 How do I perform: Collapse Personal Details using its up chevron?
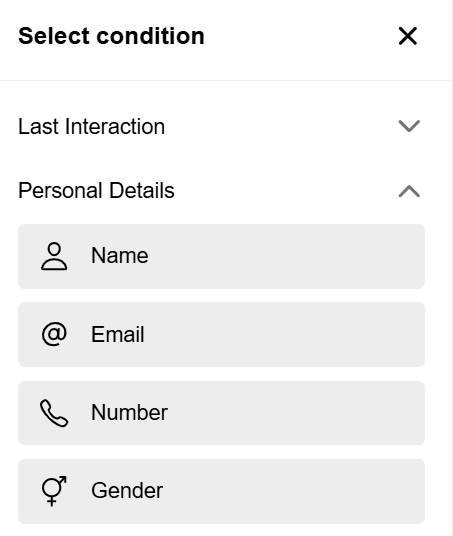pos(409,191)
